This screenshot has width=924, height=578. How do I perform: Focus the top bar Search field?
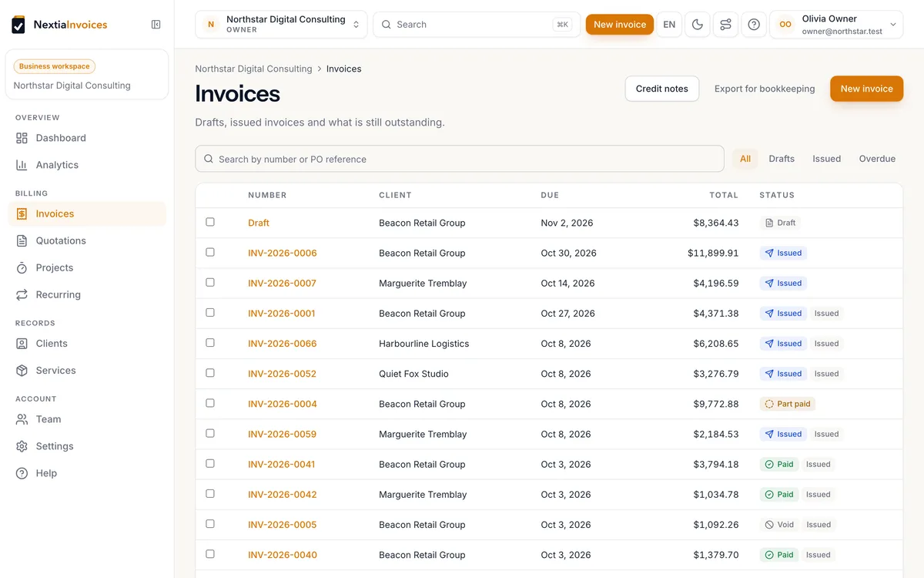(x=476, y=25)
